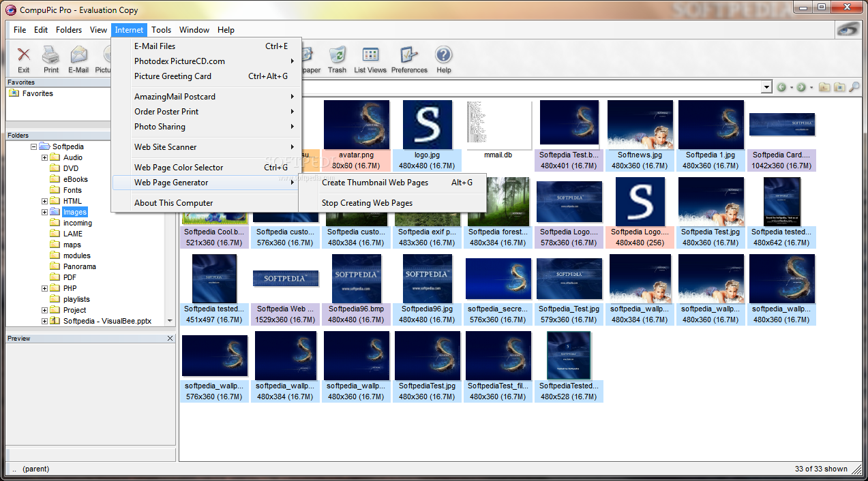The width and height of the screenshot is (868, 481).
Task: Choose Picture Greeting Card menu entry
Action: [x=206, y=76]
